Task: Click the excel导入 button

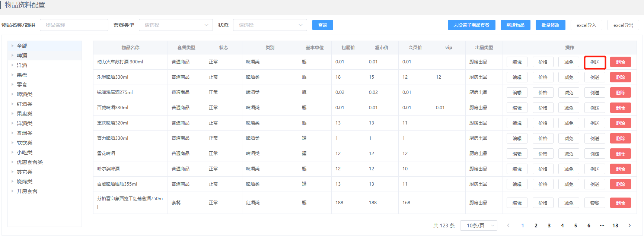Action: click(586, 25)
